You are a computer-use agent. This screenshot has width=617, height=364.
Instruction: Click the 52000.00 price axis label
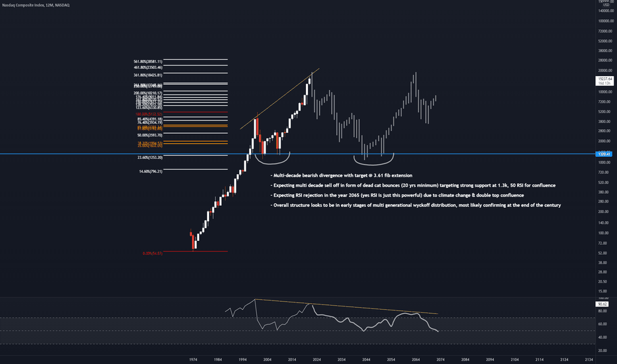point(606,41)
